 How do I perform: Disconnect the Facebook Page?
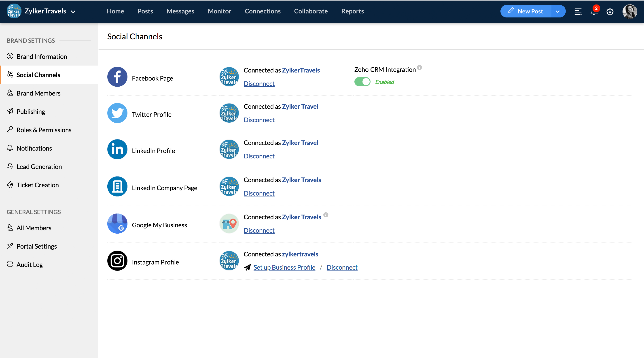tap(259, 83)
